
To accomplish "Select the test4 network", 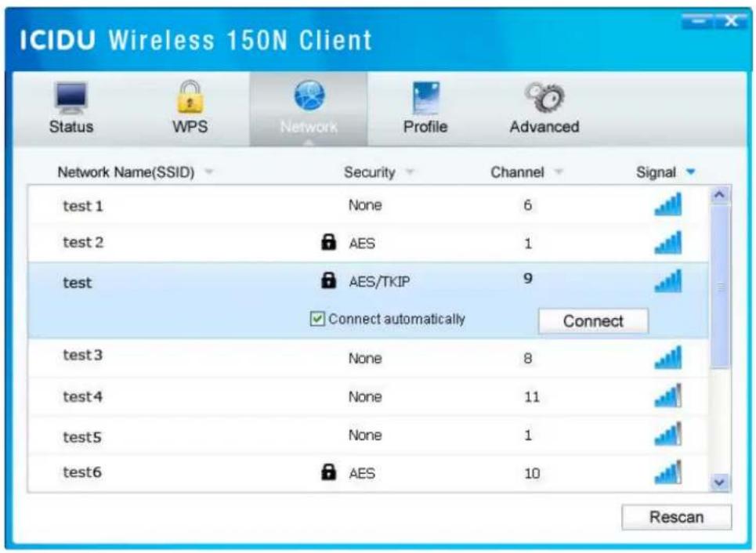I will pos(368,396).
